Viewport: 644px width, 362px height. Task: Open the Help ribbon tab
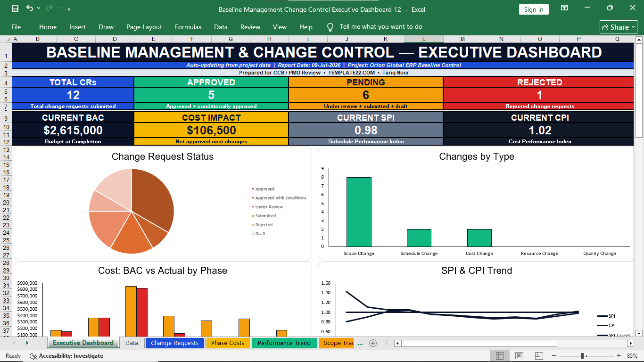point(306,27)
